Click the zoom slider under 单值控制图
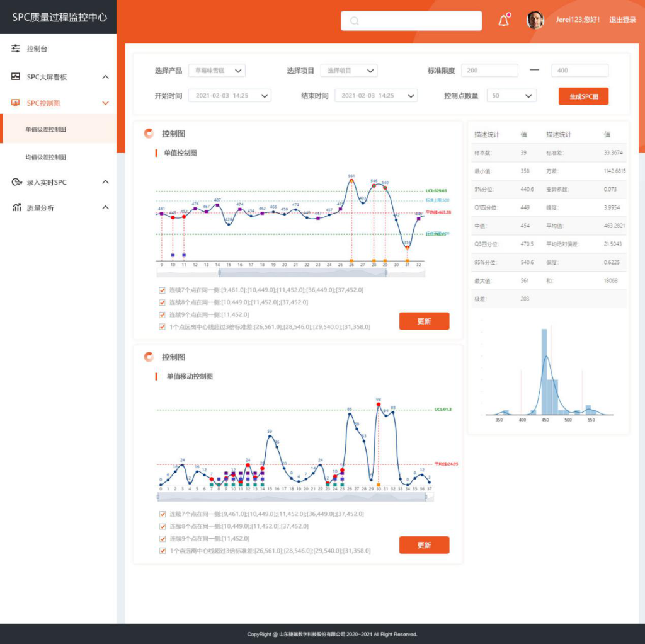This screenshot has width=645, height=644. click(291, 273)
